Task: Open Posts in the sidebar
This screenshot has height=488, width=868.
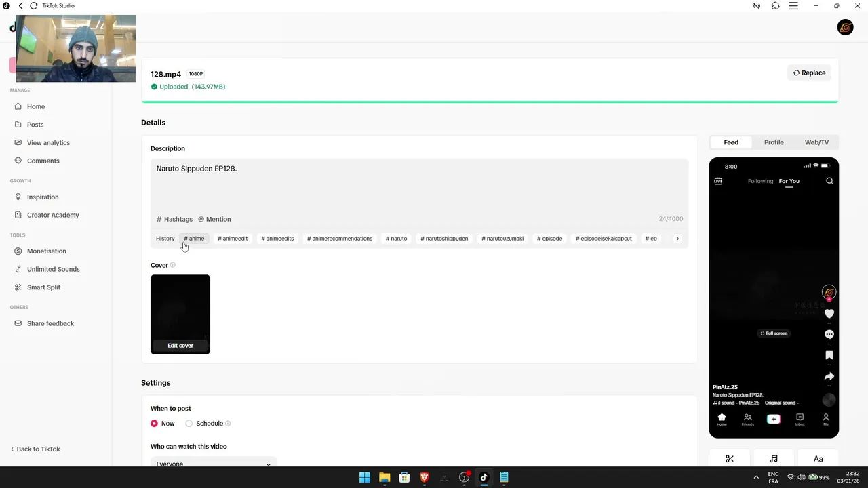Action: [35, 125]
